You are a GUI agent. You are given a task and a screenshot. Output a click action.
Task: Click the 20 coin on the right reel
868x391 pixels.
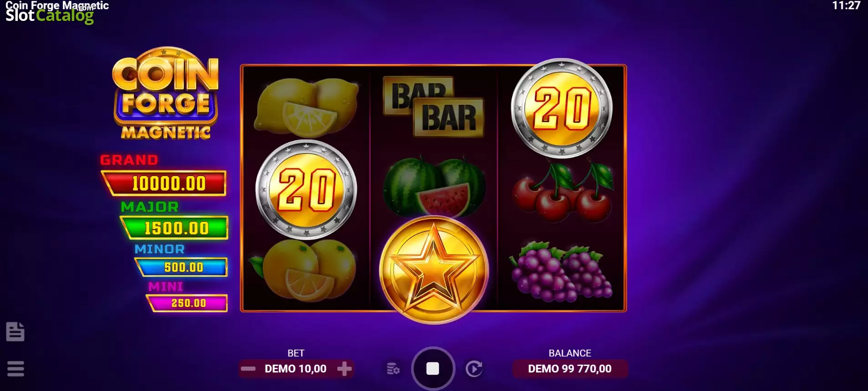pos(562,108)
